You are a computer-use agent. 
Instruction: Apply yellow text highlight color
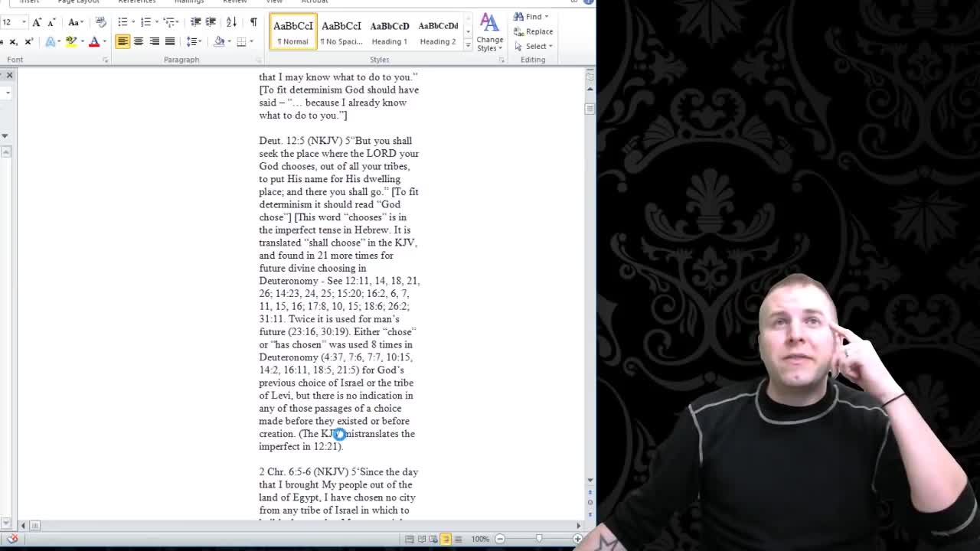tap(70, 41)
